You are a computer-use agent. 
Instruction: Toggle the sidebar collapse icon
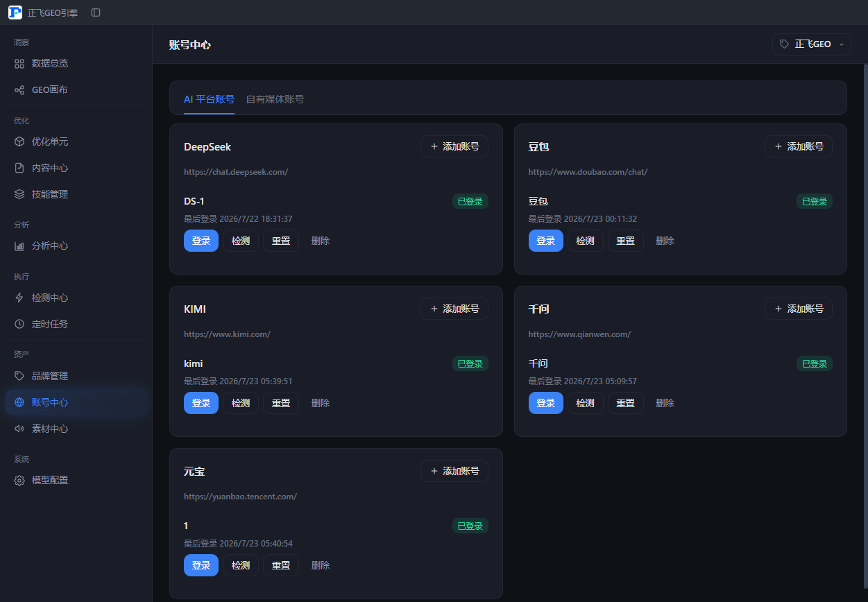point(96,12)
